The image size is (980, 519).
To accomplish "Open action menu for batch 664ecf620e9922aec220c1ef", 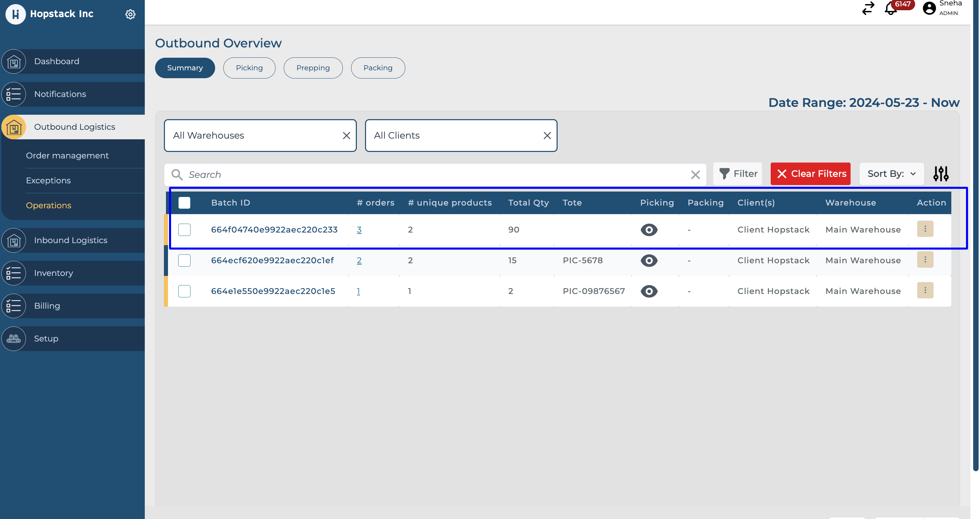I will 925,260.
